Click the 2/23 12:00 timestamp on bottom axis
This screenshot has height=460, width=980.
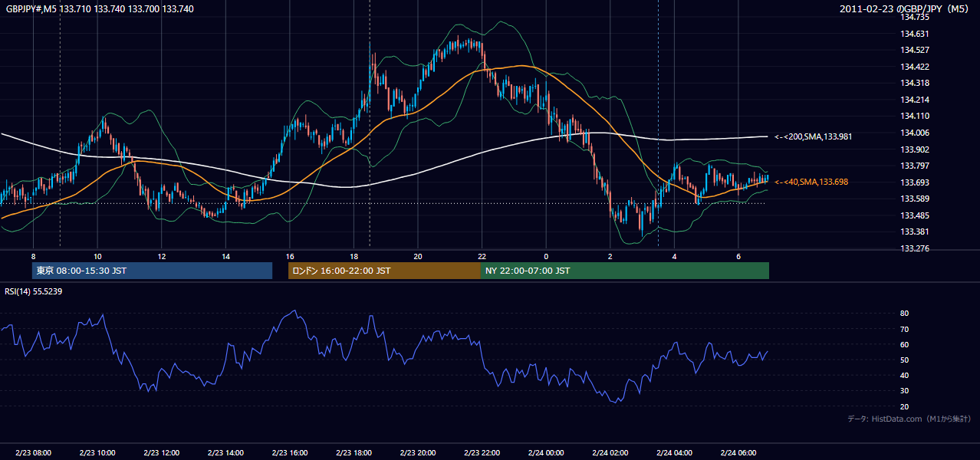click(x=161, y=453)
